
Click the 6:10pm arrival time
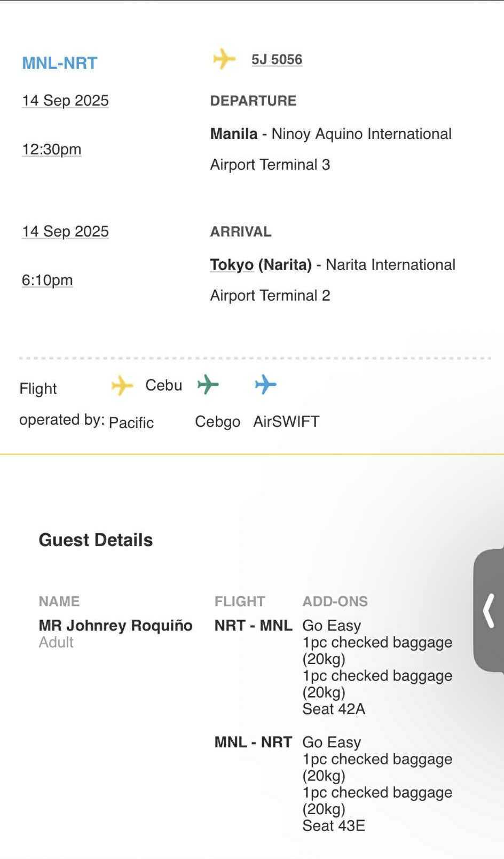pos(47,280)
